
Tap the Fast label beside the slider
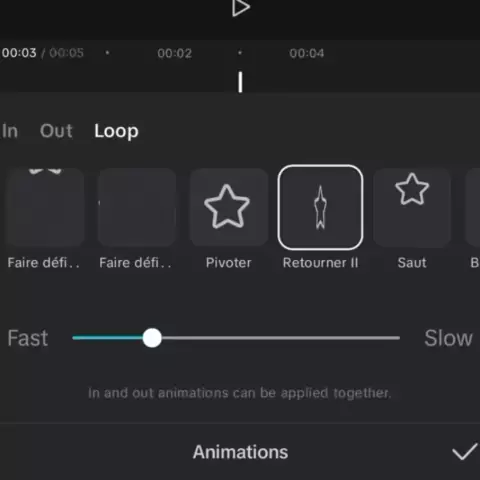point(28,338)
